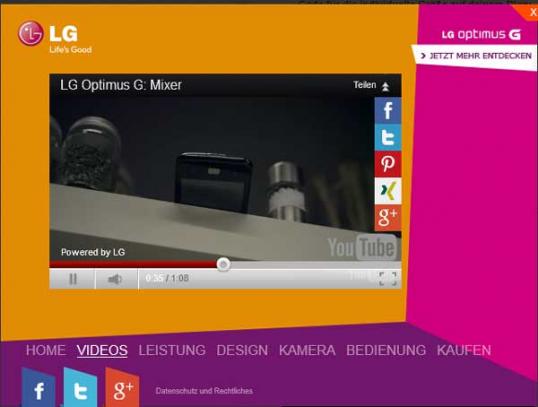Share video on Facebook from the Teilen sidebar
This screenshot has height=407, width=538.
388,110
